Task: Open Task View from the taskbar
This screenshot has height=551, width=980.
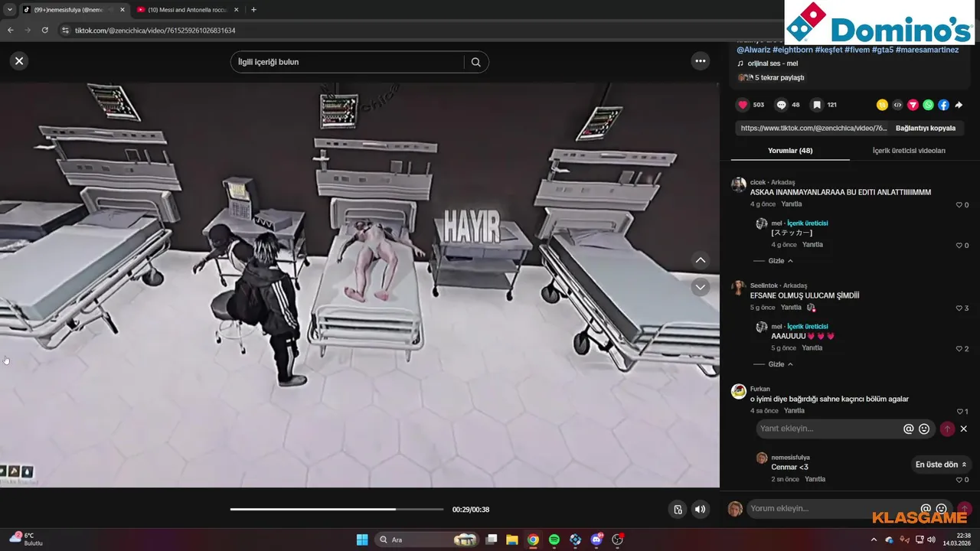Action: coord(492,540)
